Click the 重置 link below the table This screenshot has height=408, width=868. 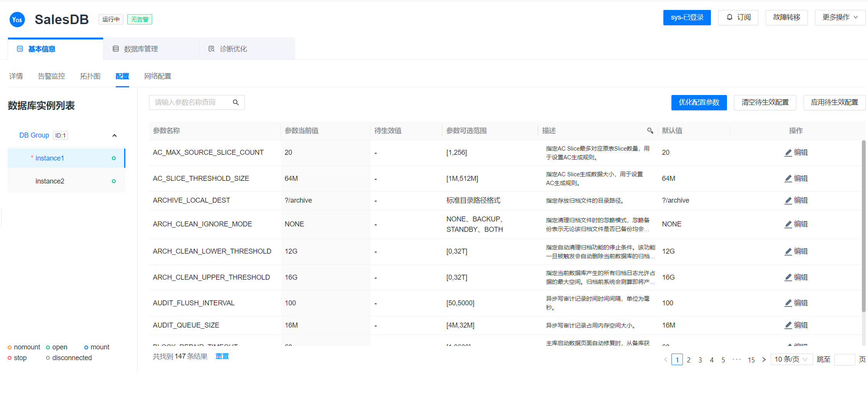click(222, 356)
